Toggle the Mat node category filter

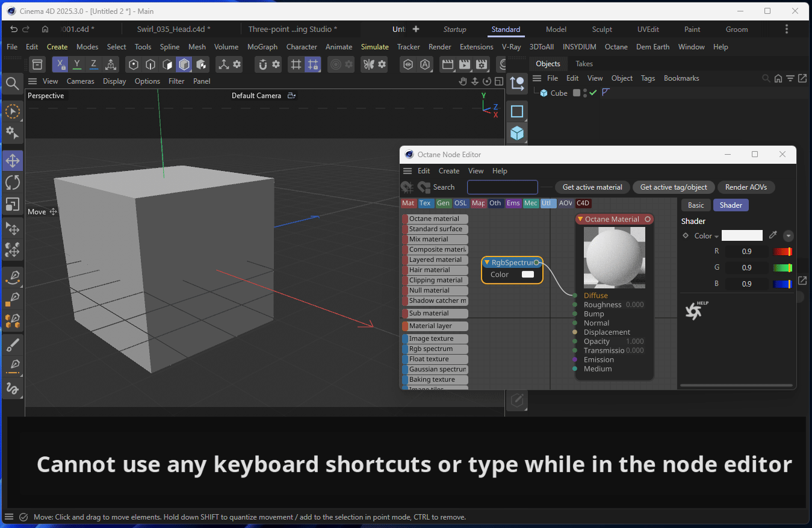point(408,203)
